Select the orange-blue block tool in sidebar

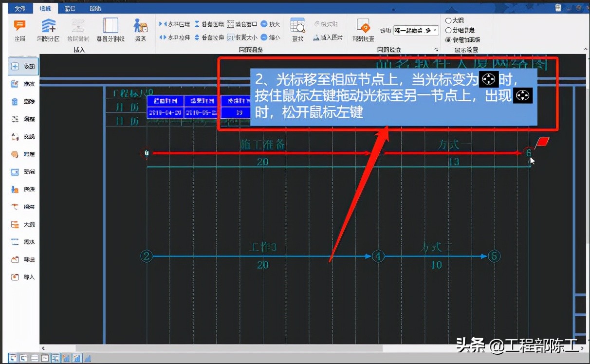[x=24, y=189]
